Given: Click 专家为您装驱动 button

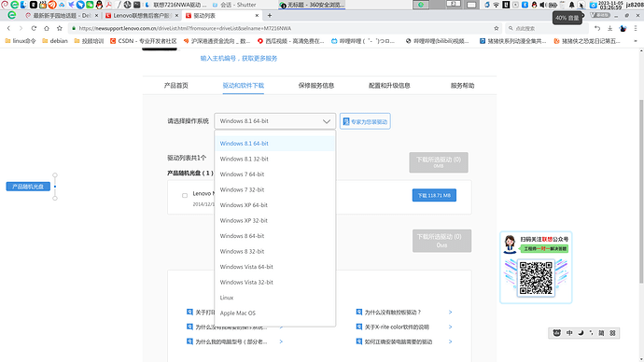Looking at the screenshot, I should 365,121.
